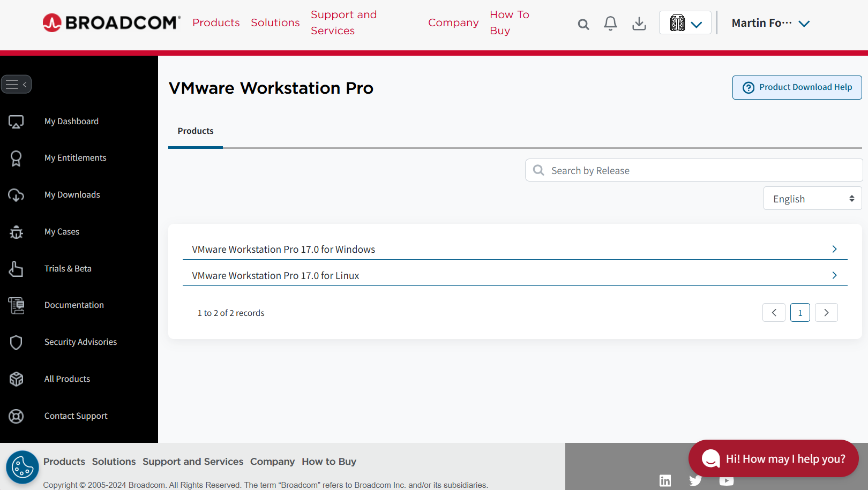Image resolution: width=868 pixels, height=490 pixels.
Task: Click the search magnifier icon in header
Action: [583, 24]
